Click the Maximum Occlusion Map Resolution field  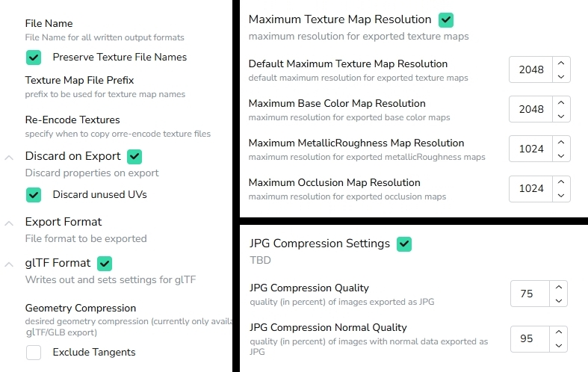tap(530, 189)
